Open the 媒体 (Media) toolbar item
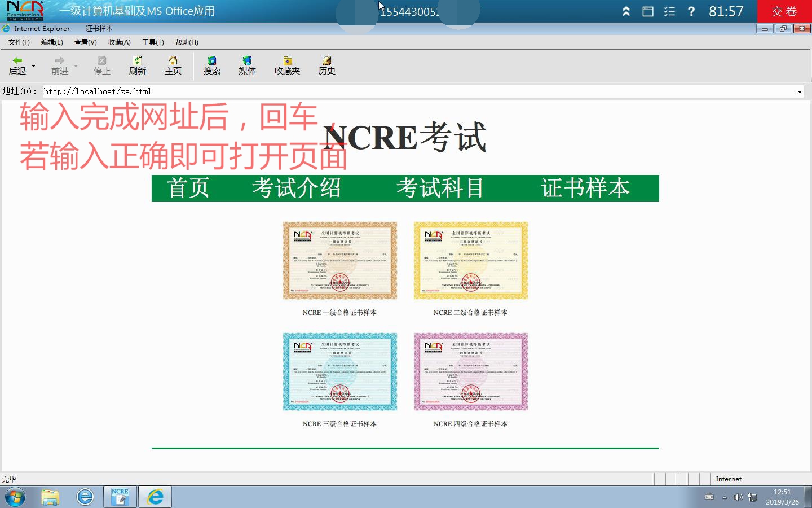 tap(248, 65)
